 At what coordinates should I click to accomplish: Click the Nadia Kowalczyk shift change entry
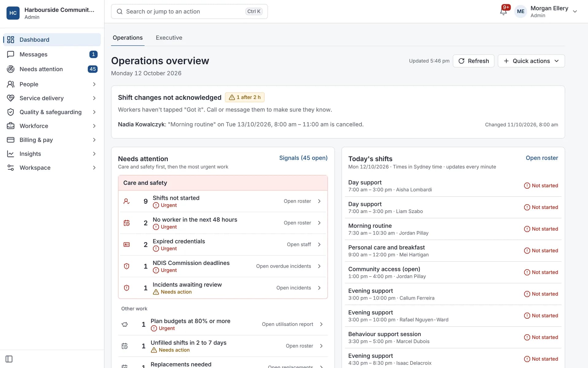point(338,125)
